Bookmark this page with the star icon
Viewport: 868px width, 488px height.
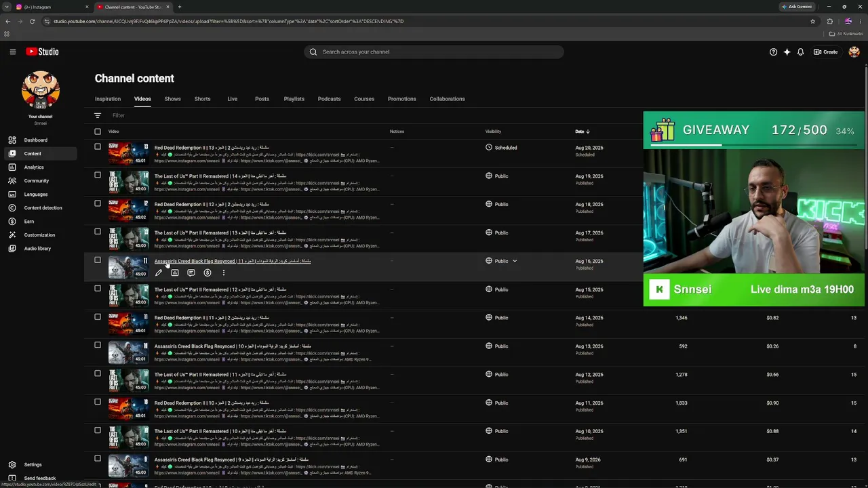[x=812, y=21]
